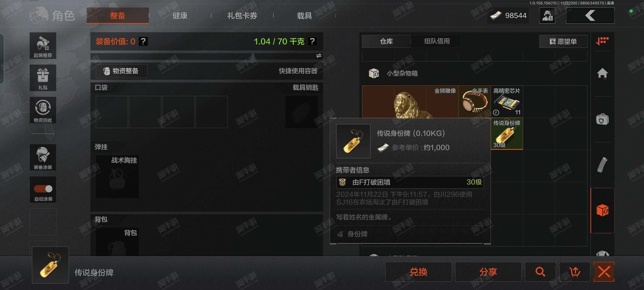Open the 装备涂装 equipment skin icon
Image resolution: width=644 pixels, height=290 pixels.
[43, 157]
